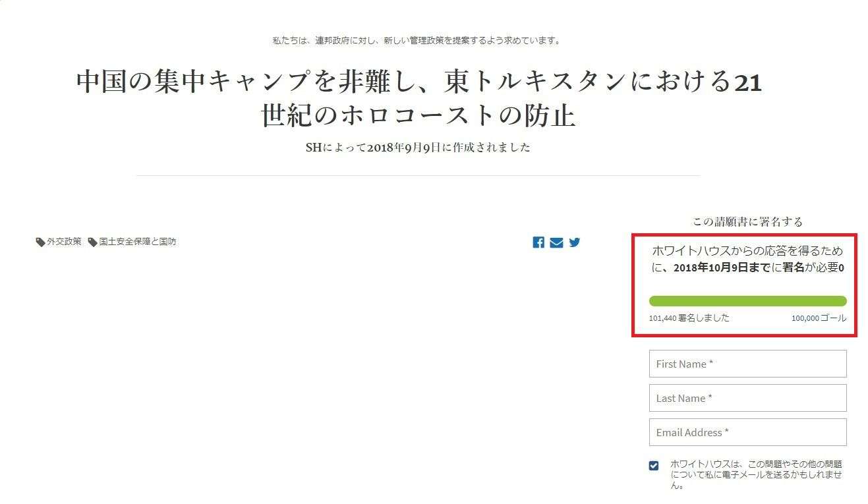
Task: Click the 101,440 署名しました count
Action: (x=689, y=318)
